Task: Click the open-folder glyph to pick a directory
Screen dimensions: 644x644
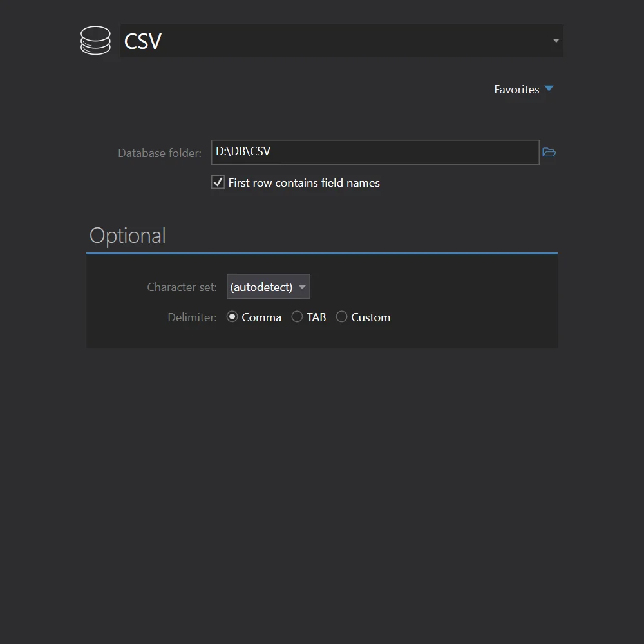Action: click(x=549, y=152)
